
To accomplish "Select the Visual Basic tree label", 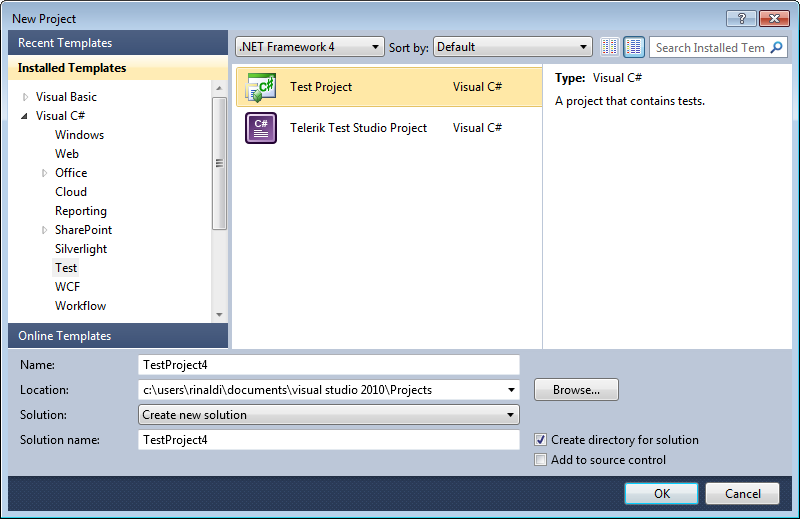I will 66,96.
